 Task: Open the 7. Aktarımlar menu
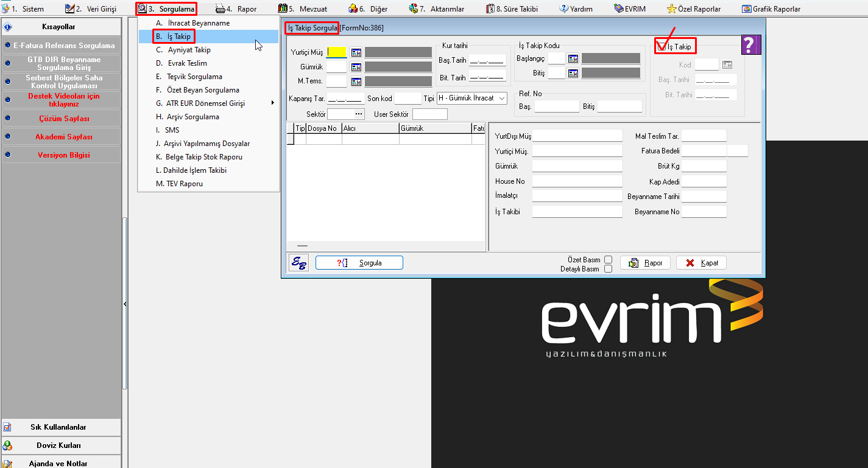tap(436, 9)
